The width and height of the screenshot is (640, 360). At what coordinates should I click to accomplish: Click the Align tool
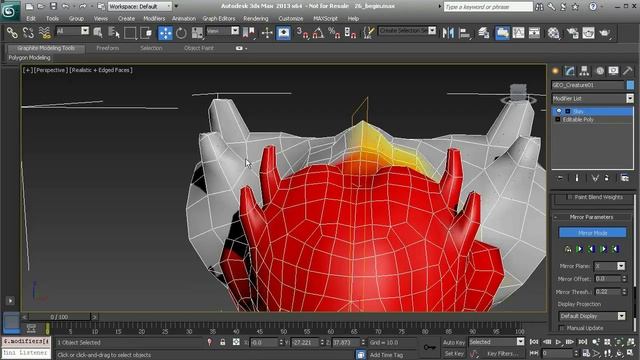[x=464, y=33]
